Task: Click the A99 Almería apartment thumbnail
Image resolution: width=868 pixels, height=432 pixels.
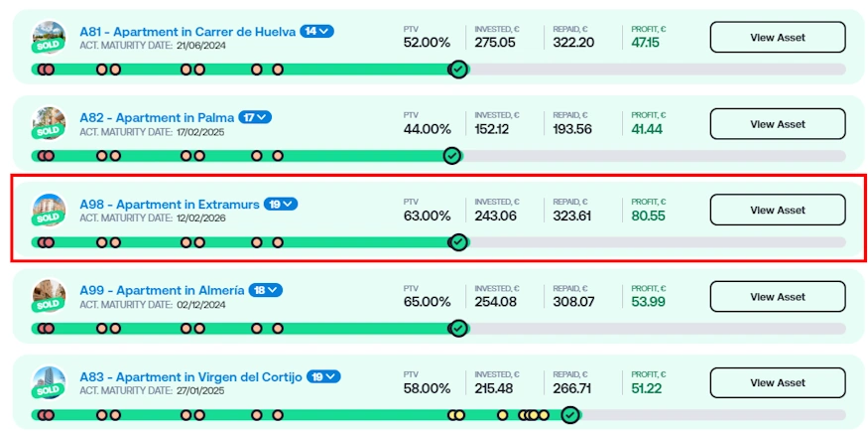Action: click(x=48, y=296)
